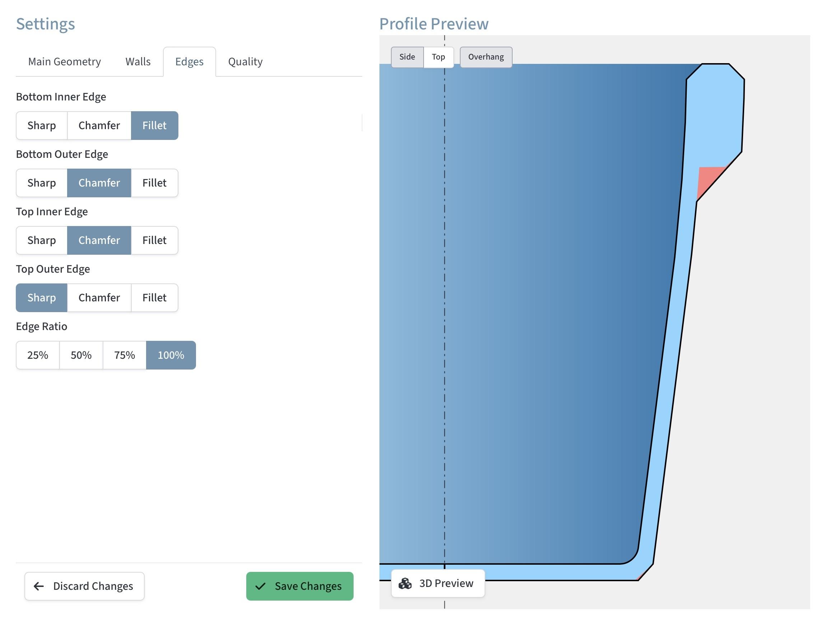Set Edge Ratio to 25%

[38, 355]
